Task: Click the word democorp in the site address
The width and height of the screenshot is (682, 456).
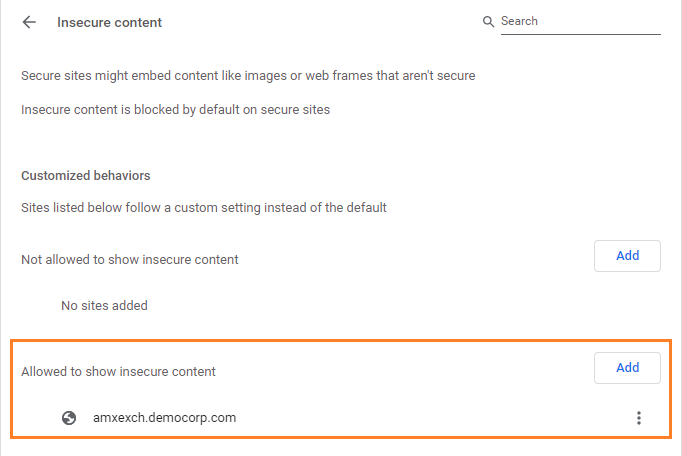Action: (x=174, y=418)
